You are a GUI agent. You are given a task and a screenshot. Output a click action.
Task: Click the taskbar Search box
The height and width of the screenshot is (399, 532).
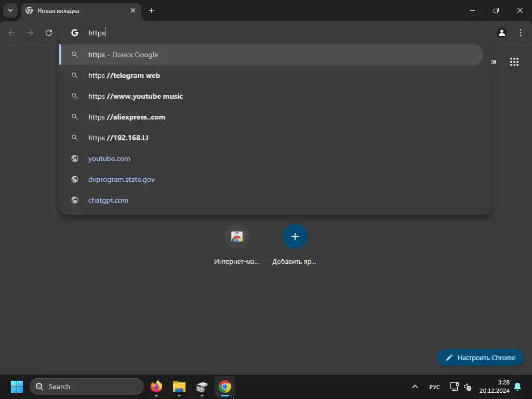[x=87, y=387]
